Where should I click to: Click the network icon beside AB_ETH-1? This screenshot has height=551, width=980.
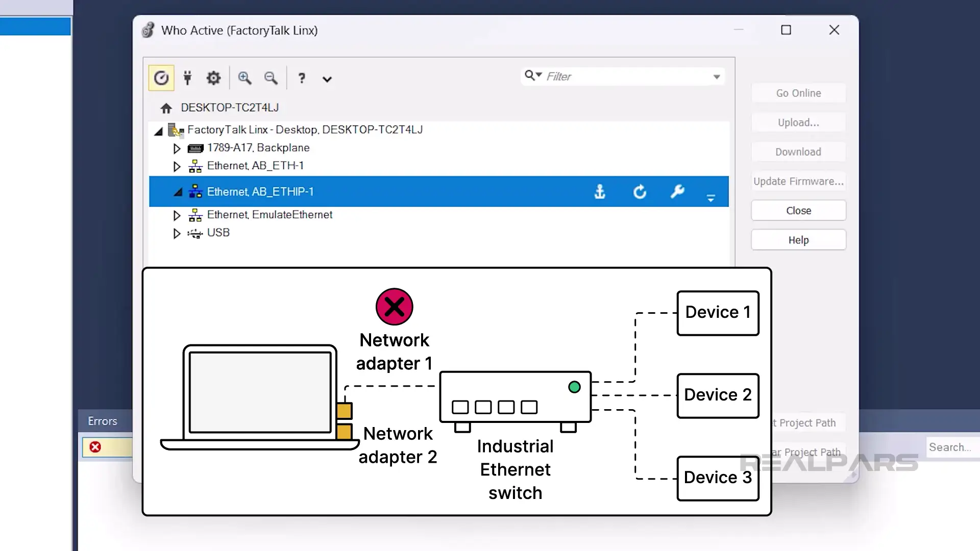click(x=195, y=166)
